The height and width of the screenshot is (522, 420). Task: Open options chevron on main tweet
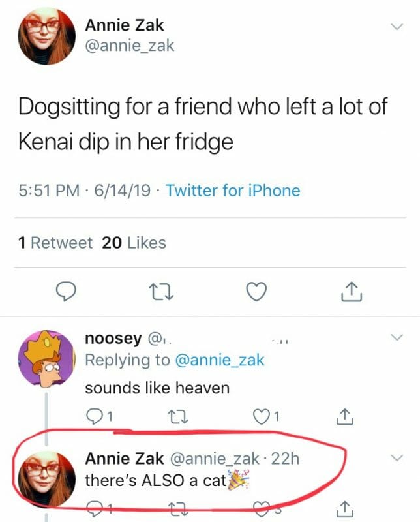tap(396, 27)
